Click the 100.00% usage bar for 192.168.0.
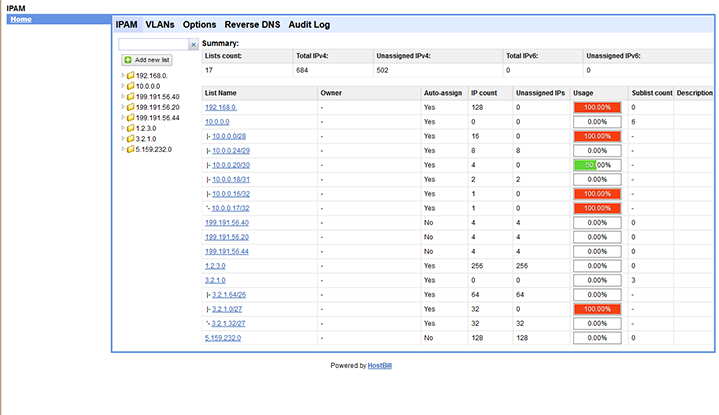The width and height of the screenshot is (719, 415). click(x=597, y=107)
